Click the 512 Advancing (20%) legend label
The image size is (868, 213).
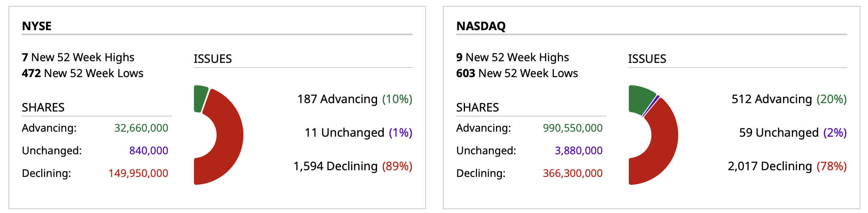[789, 99]
